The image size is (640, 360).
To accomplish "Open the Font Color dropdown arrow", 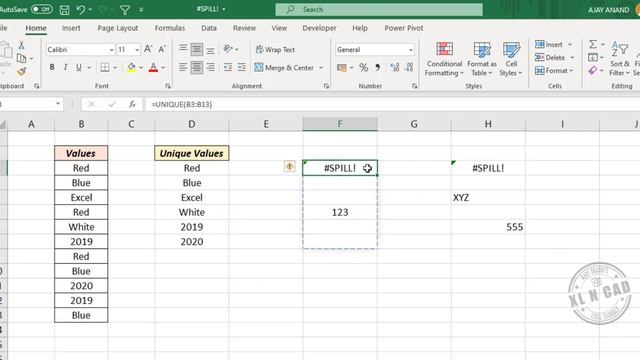I will pos(163,68).
